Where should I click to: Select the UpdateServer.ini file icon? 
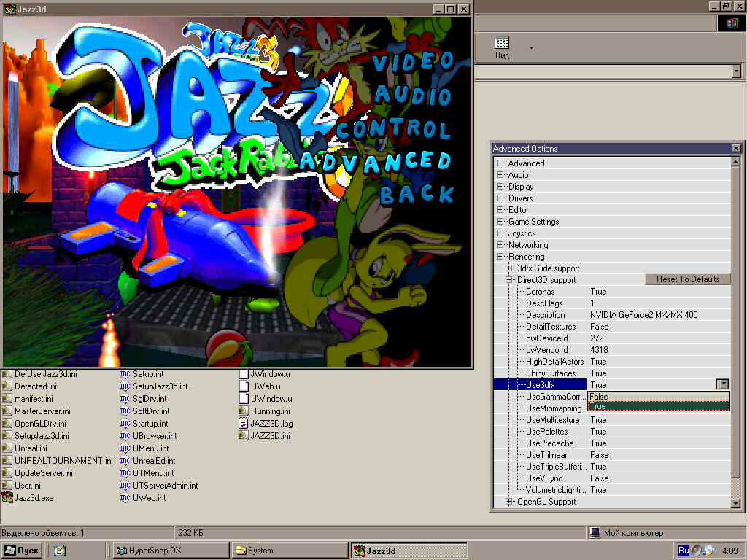[7, 472]
